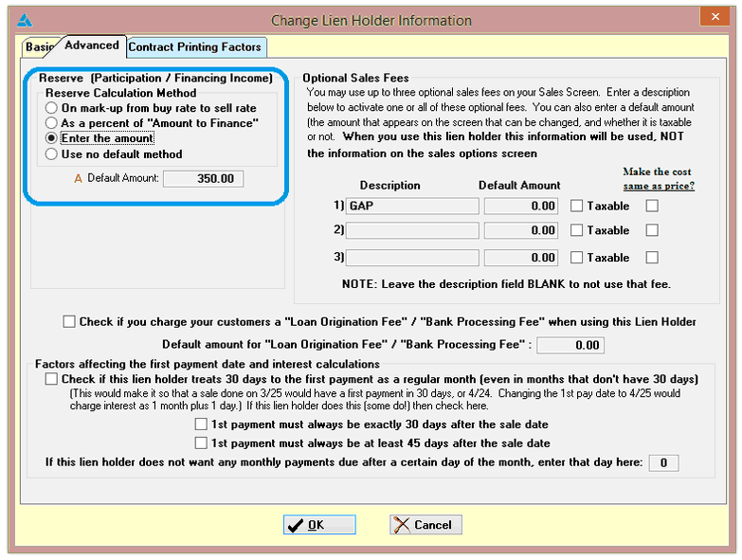Click the 'Description' column header

(389, 186)
